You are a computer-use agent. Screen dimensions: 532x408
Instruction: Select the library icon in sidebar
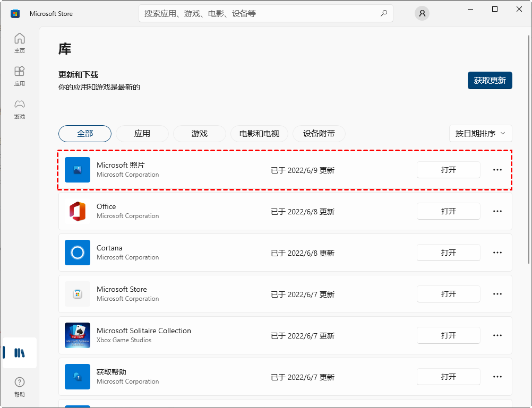pos(20,353)
